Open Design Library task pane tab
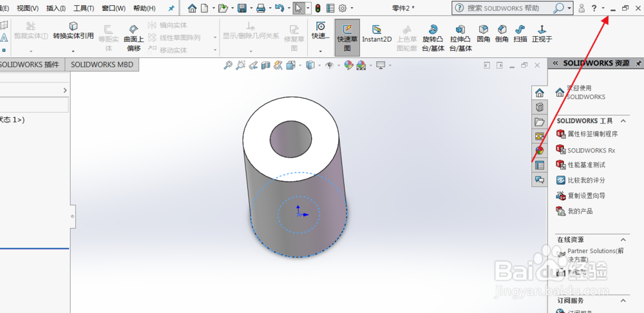This screenshot has width=644, height=313. pyautogui.click(x=540, y=107)
